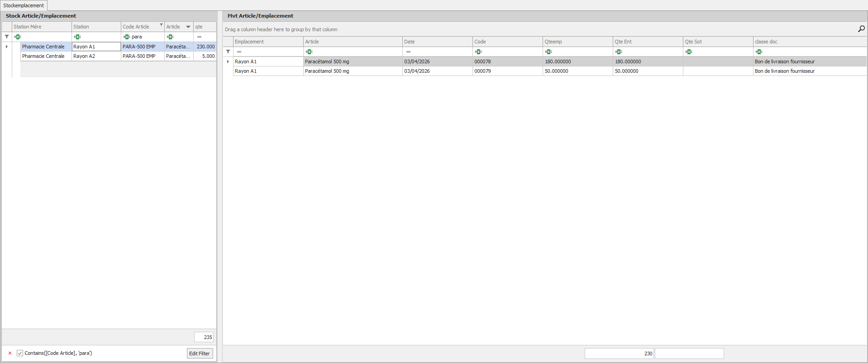Viewport: 868px width, 363px height.
Task: Switch to the Stockemplacement tab
Action: click(24, 5)
